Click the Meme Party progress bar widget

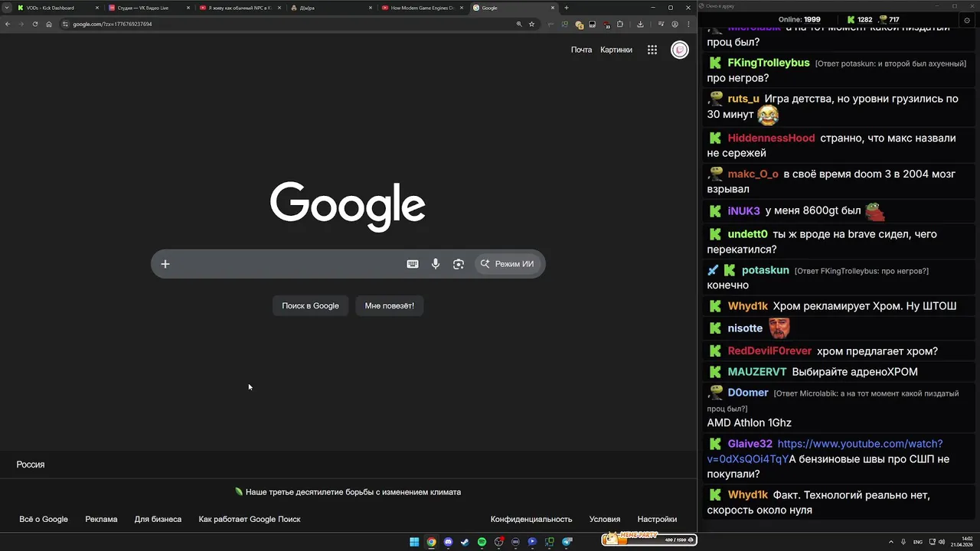tap(648, 539)
